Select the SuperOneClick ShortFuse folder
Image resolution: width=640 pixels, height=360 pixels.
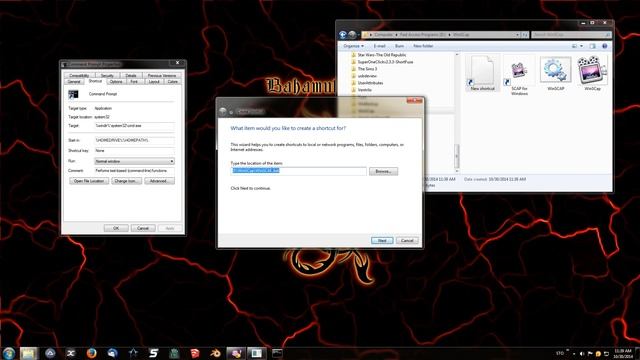coord(385,62)
